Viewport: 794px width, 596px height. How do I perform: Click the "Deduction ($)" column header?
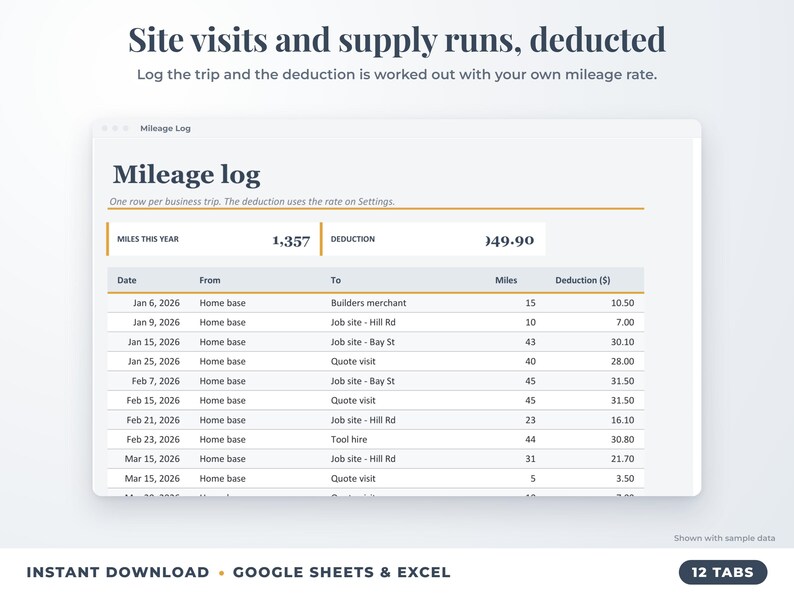pos(582,280)
